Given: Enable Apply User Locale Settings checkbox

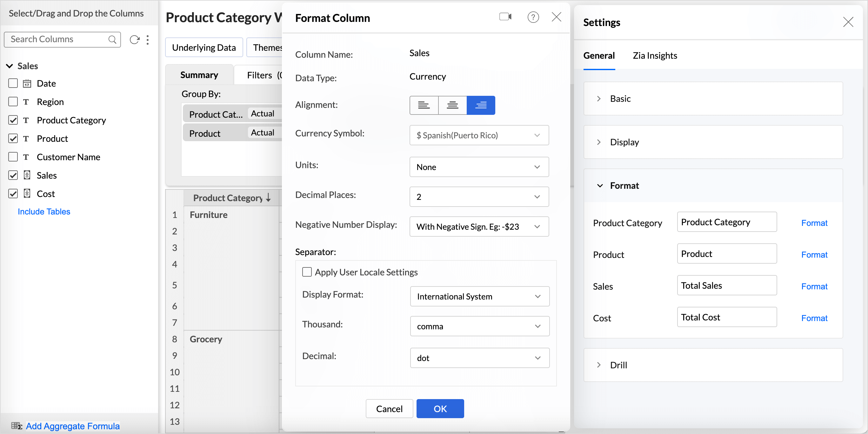Looking at the screenshot, I should pyautogui.click(x=307, y=272).
